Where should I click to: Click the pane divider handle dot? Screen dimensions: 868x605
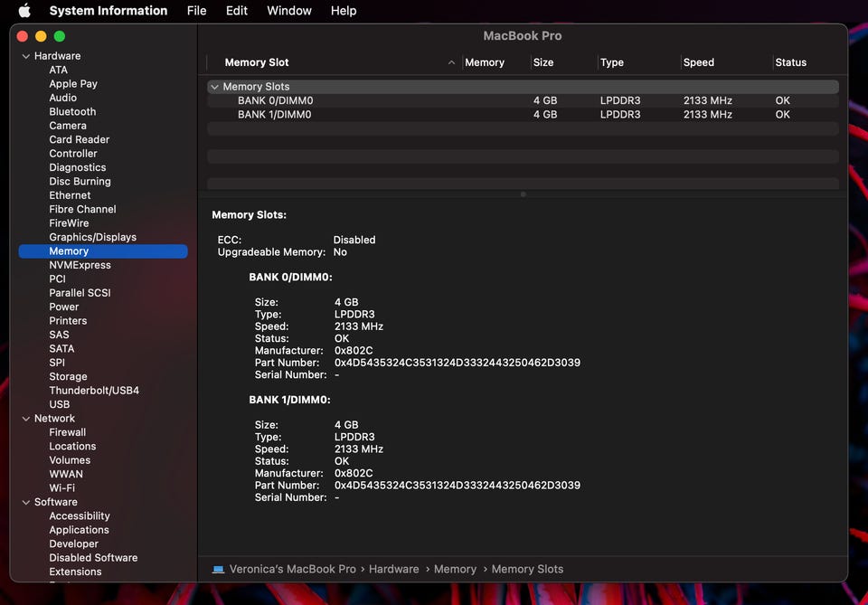pyautogui.click(x=523, y=194)
